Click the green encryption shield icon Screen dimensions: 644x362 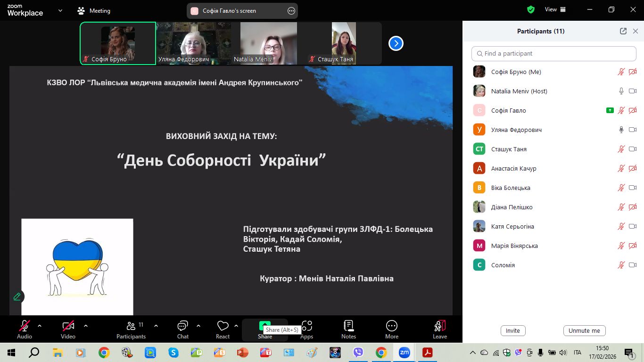531,9
